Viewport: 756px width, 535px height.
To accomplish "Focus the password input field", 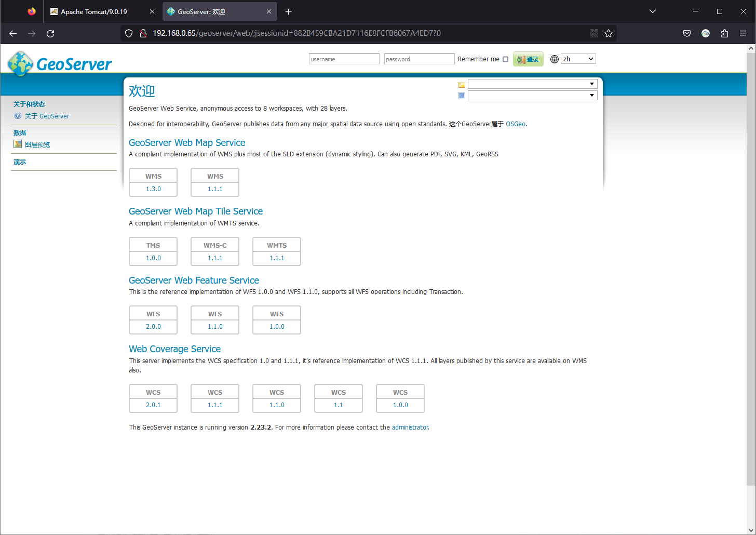I will tap(420, 59).
